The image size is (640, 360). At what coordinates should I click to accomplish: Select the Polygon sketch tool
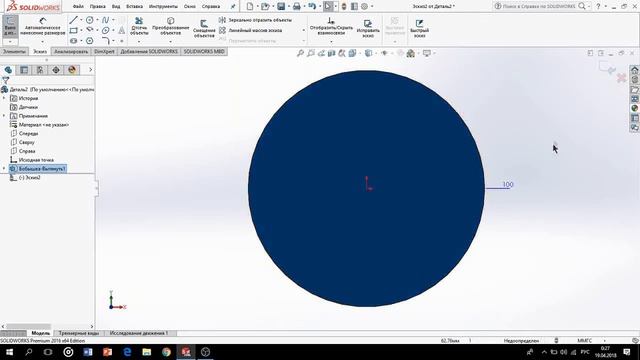point(89,41)
